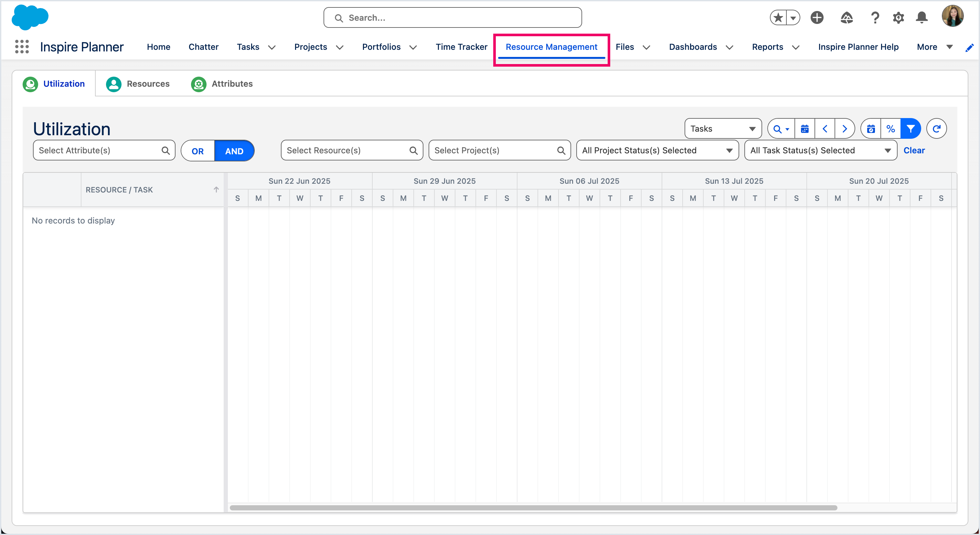Viewport: 980px width, 535px height.
Task: Switch to the Resources subtab
Action: pos(138,84)
